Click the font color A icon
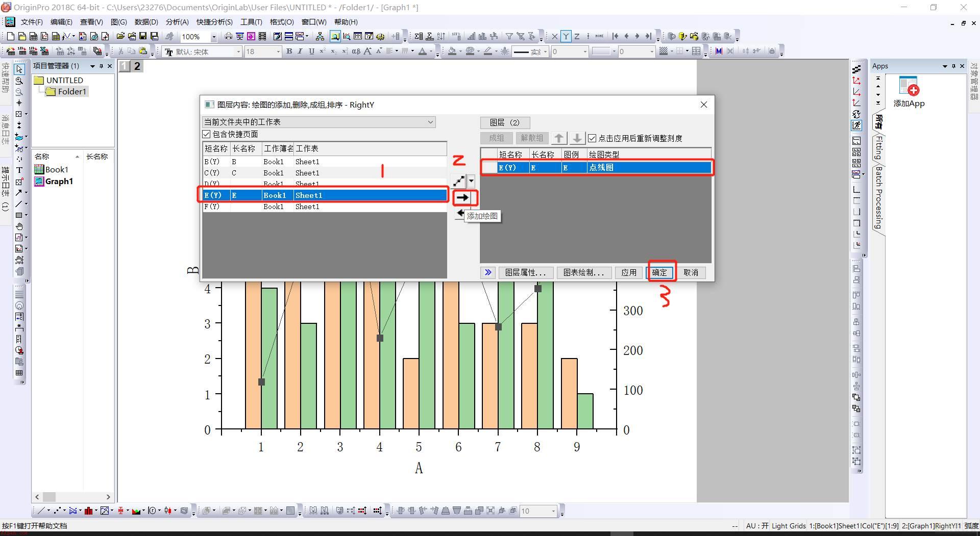The height and width of the screenshot is (536, 980). click(422, 51)
